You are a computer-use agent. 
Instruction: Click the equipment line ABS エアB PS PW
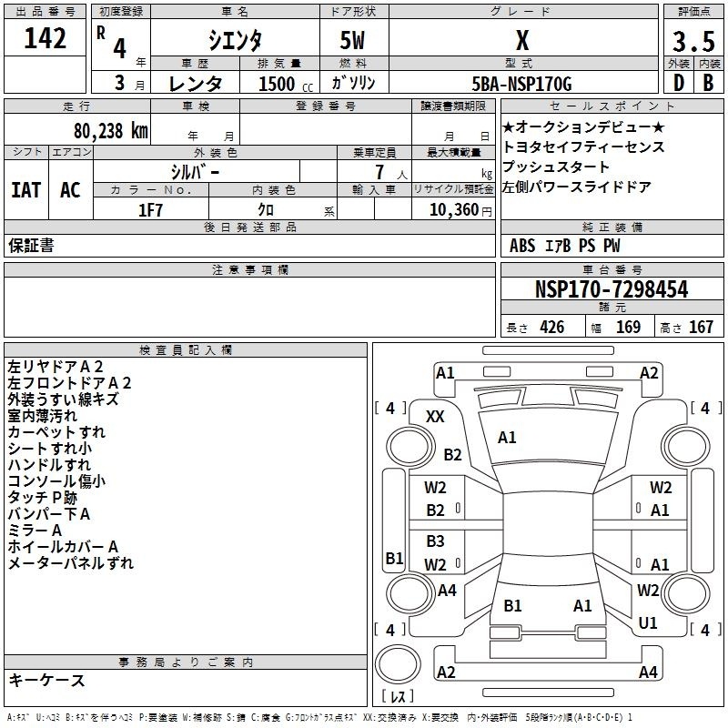(x=564, y=246)
